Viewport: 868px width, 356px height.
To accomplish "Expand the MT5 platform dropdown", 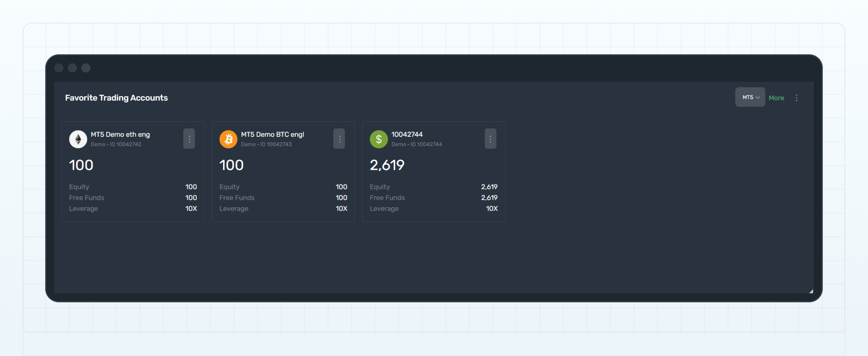I will 750,97.
